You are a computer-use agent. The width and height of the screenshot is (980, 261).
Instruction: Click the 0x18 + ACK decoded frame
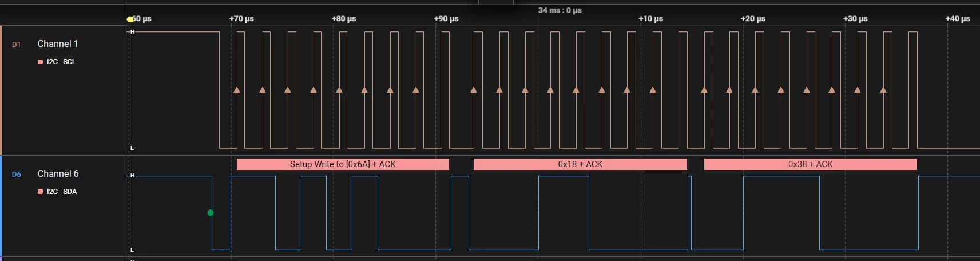580,164
